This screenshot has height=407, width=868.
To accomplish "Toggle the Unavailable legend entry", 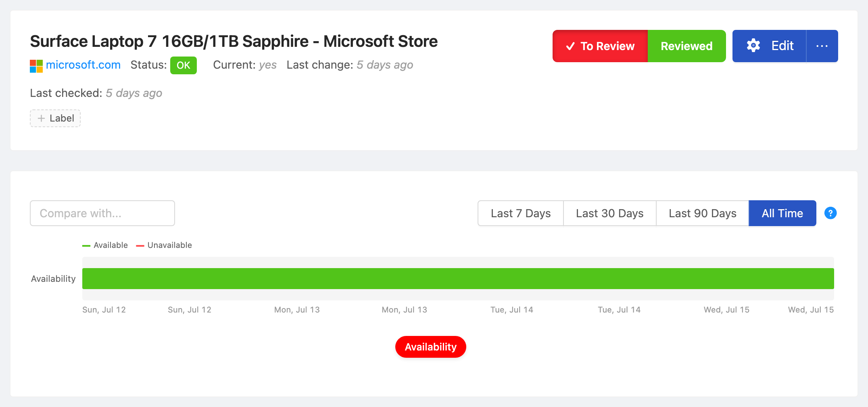I will 164,245.
